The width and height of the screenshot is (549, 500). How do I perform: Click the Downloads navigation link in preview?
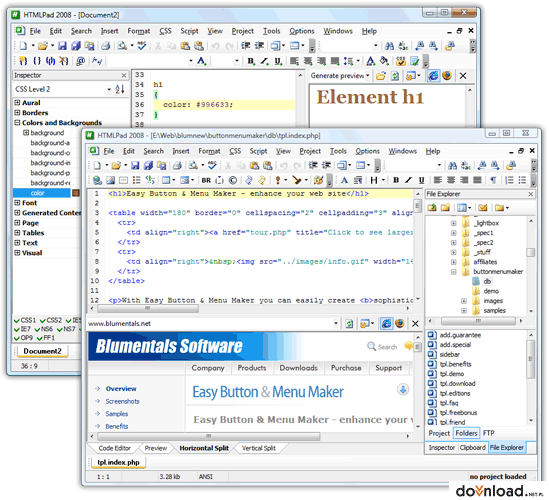pos(299,368)
